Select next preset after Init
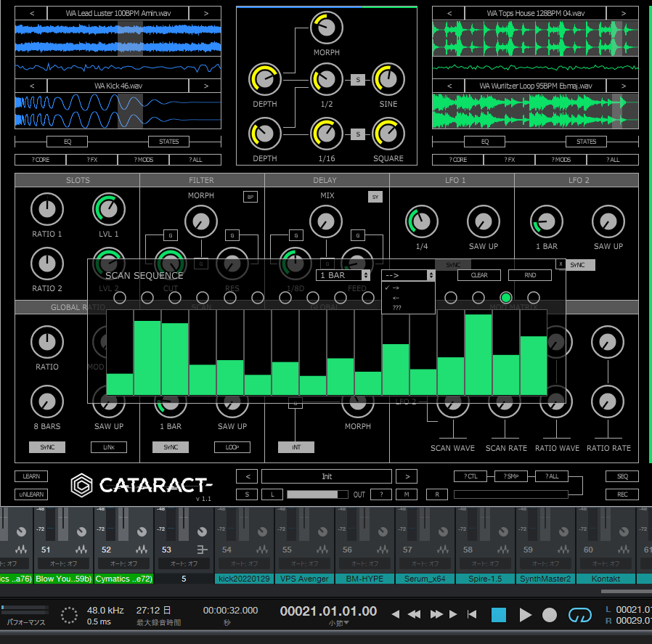652x644 pixels. coord(407,476)
